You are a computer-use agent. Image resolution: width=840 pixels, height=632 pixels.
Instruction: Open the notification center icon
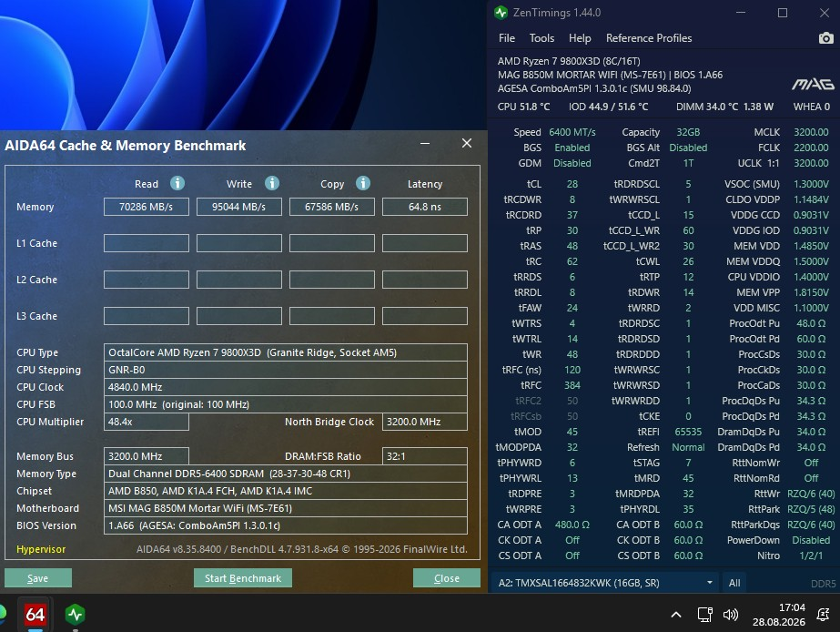click(x=823, y=615)
